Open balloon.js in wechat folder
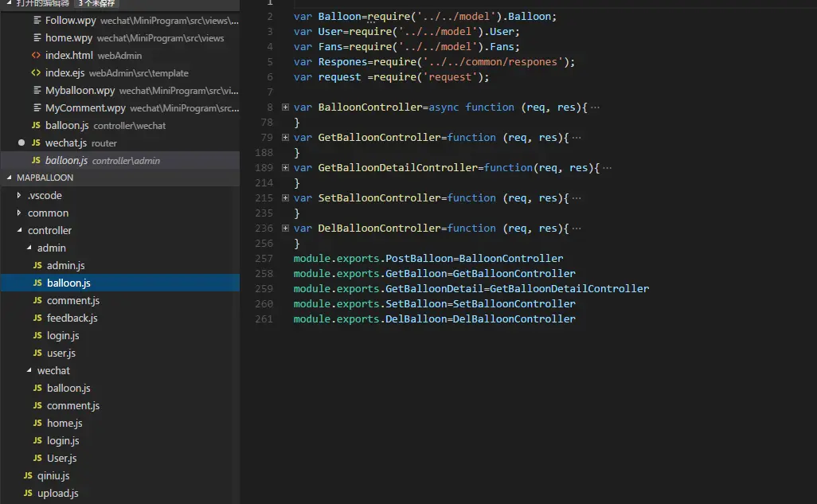Screen dimensions: 817x504 click(119, 389)
